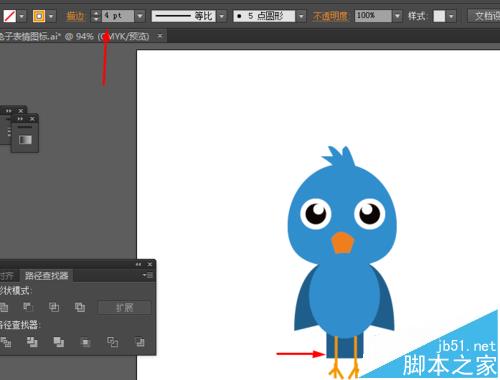The width and height of the screenshot is (500, 380).
Task: Open the 描边 stroke panel link
Action: point(75,16)
